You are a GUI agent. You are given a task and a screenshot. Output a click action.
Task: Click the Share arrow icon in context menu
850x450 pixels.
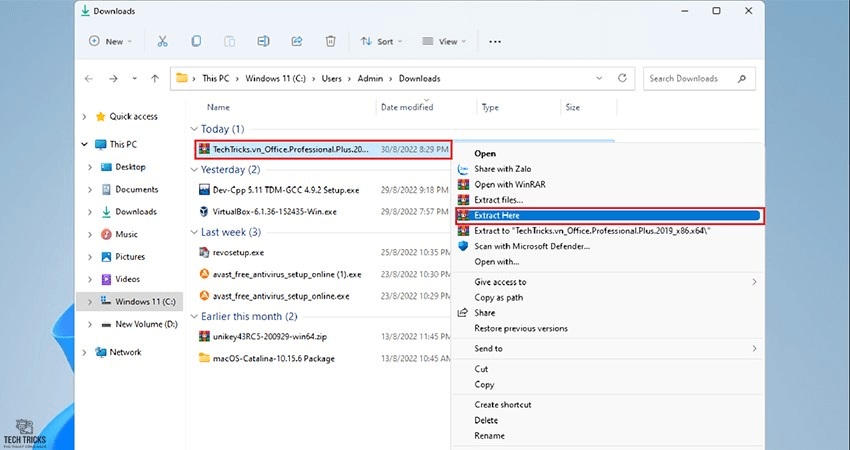(463, 313)
